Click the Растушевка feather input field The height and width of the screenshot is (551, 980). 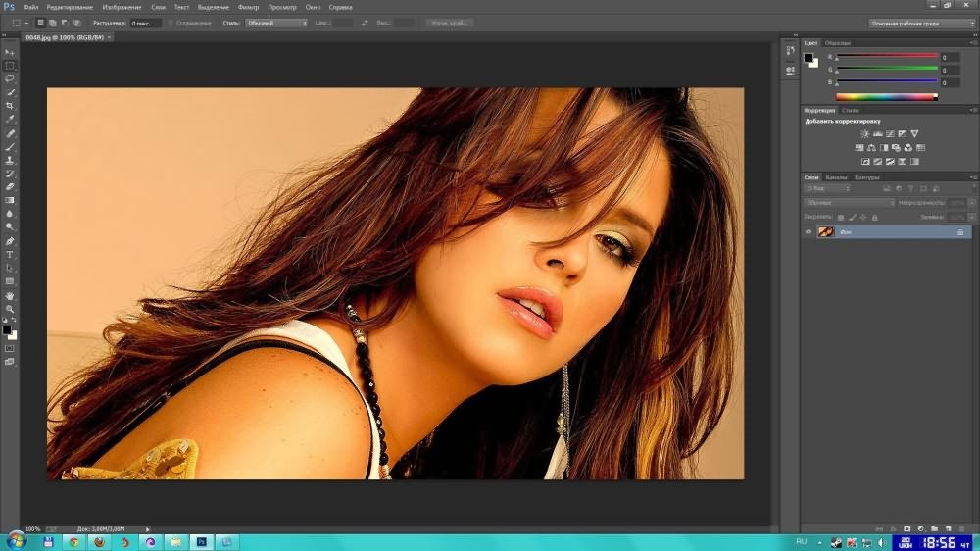click(146, 22)
